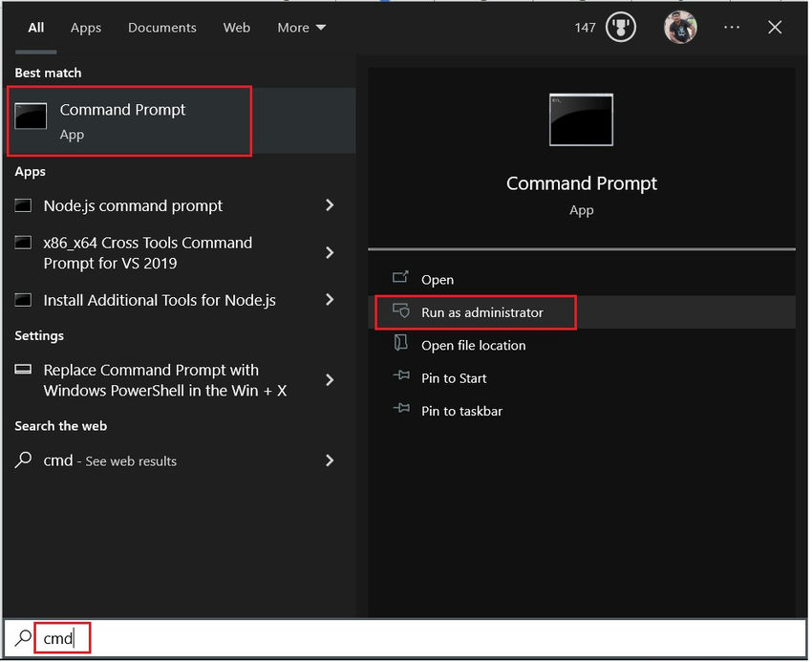Click the Open action icon

tap(402, 279)
